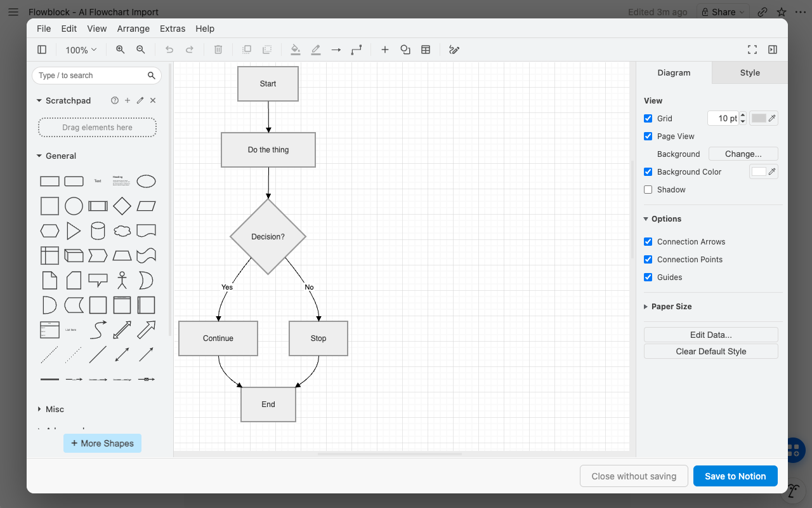Click the freehand drawing icon
Viewport: 812px width, 508px height.
(454, 50)
